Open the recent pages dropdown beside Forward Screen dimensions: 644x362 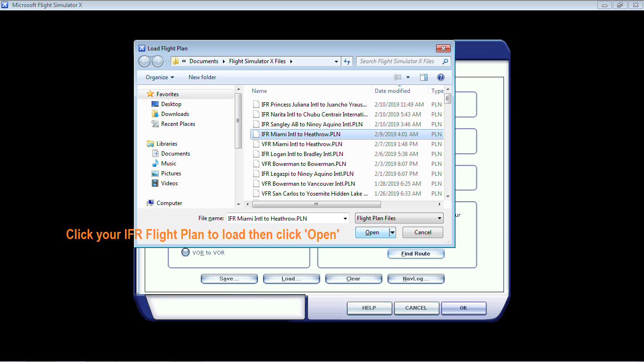167,62
